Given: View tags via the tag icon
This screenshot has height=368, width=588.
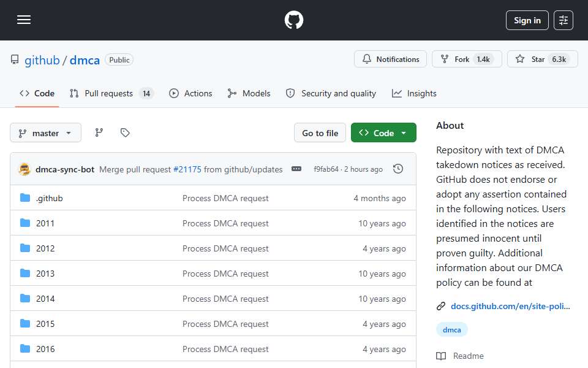Looking at the screenshot, I should click(125, 132).
